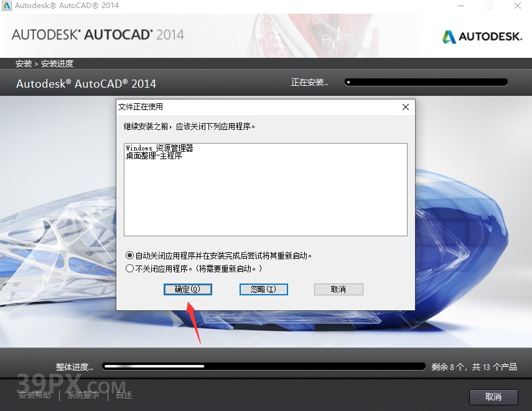This screenshot has width=532, height=411.
Task: Open the 系统要求 link
Action: click(x=83, y=394)
